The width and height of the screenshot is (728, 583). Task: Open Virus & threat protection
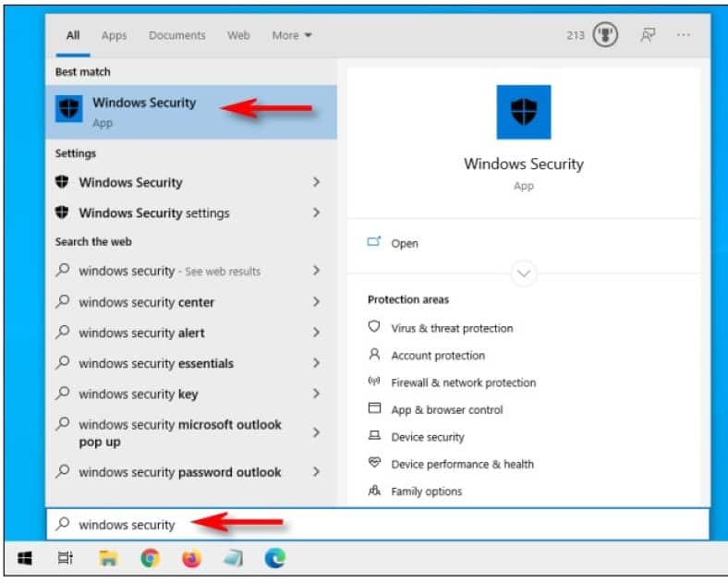pos(452,328)
